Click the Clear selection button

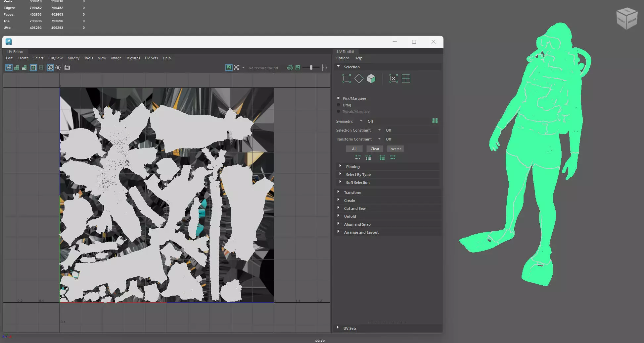click(375, 149)
